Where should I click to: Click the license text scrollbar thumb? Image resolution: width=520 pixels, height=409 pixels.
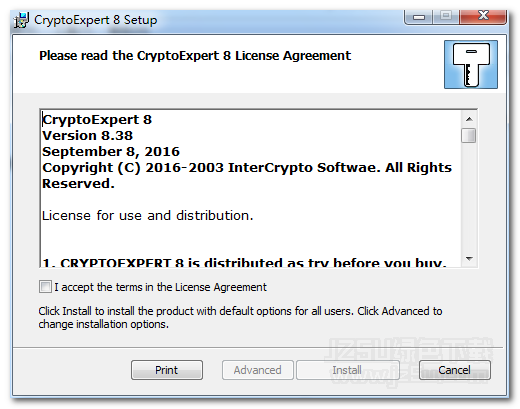(x=469, y=135)
